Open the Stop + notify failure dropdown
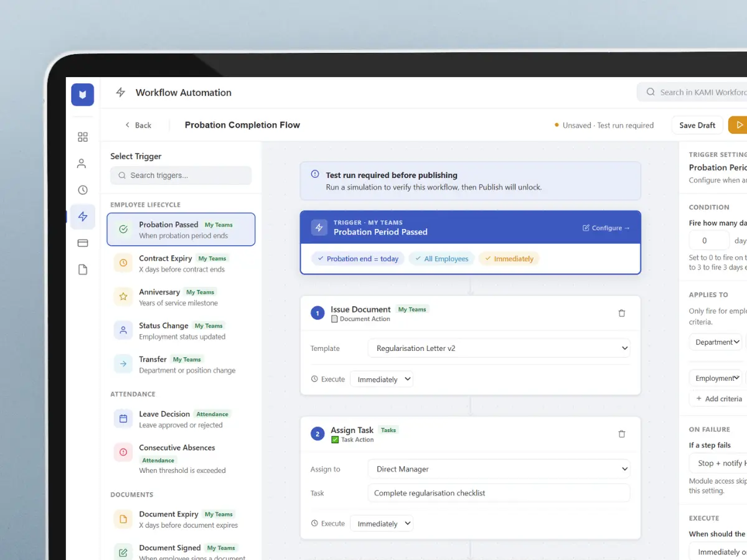 click(718, 463)
